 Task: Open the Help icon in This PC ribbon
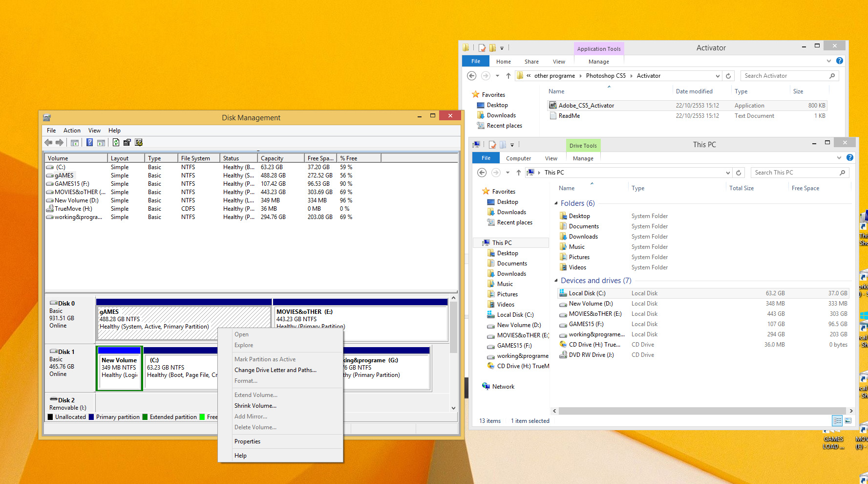(849, 157)
